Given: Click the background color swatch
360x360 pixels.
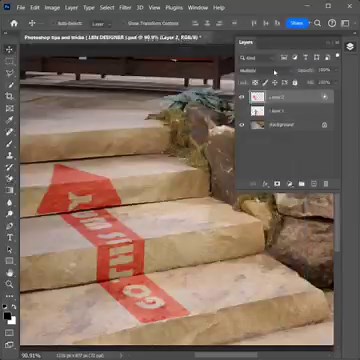Looking at the screenshot, I should 12,321.
